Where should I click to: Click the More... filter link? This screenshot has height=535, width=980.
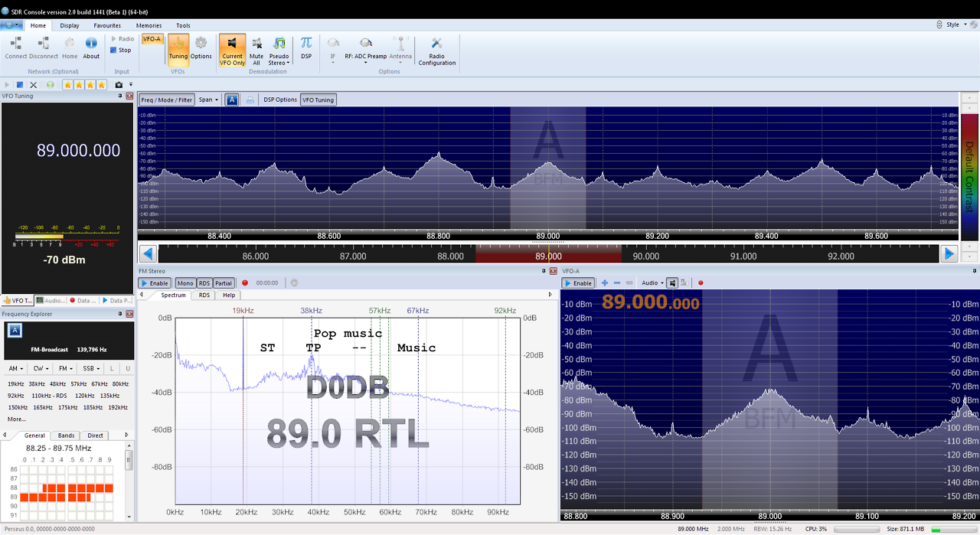click(x=17, y=419)
